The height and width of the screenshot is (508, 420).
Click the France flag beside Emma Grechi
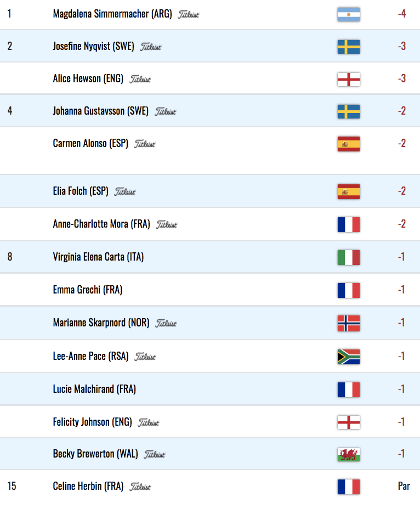click(x=348, y=290)
